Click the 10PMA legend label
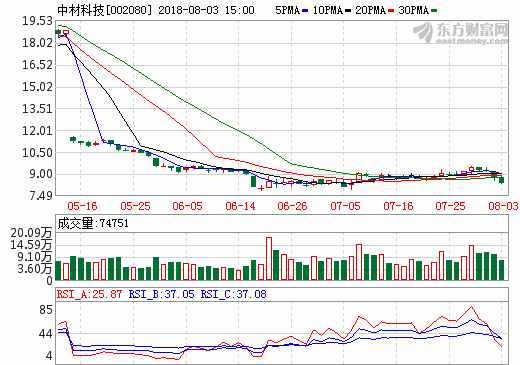 [328, 10]
